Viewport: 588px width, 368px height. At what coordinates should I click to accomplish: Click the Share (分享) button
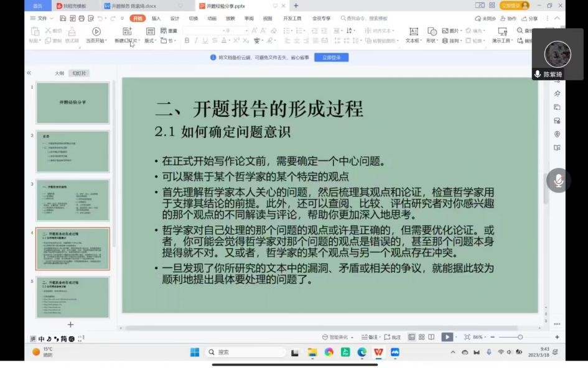click(530, 19)
